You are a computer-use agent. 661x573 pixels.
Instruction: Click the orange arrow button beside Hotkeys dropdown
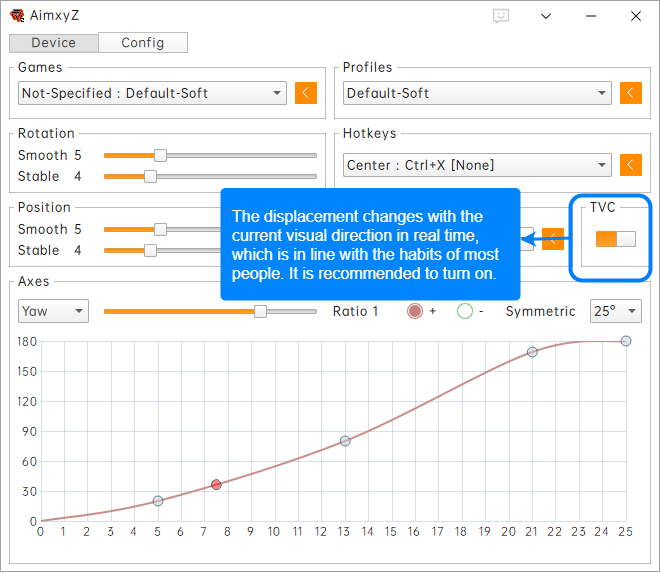tap(630, 165)
